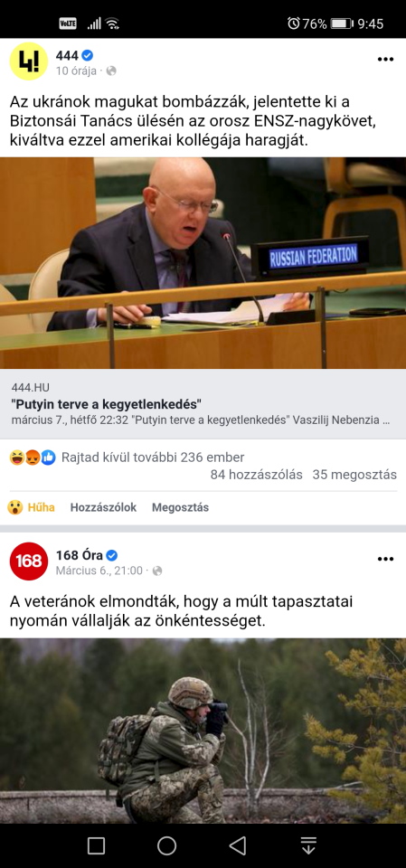Screen dimensions: 406x868
Task: Open the 444 page name
Action: [x=67, y=55]
